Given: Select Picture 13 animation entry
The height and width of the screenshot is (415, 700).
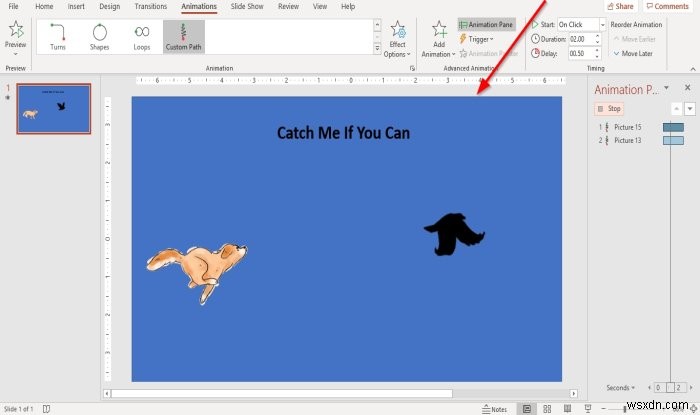Looking at the screenshot, I should (x=627, y=140).
